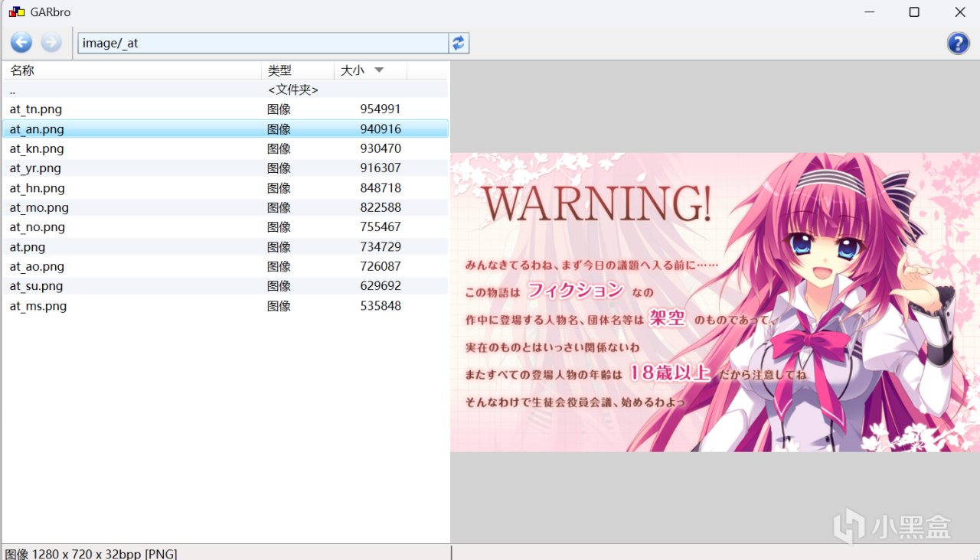Open the help question mark icon
This screenshot has height=560, width=980.
958,43
